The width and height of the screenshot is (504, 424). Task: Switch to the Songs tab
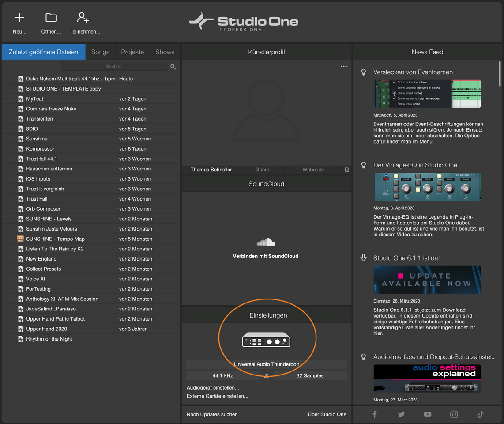(100, 52)
